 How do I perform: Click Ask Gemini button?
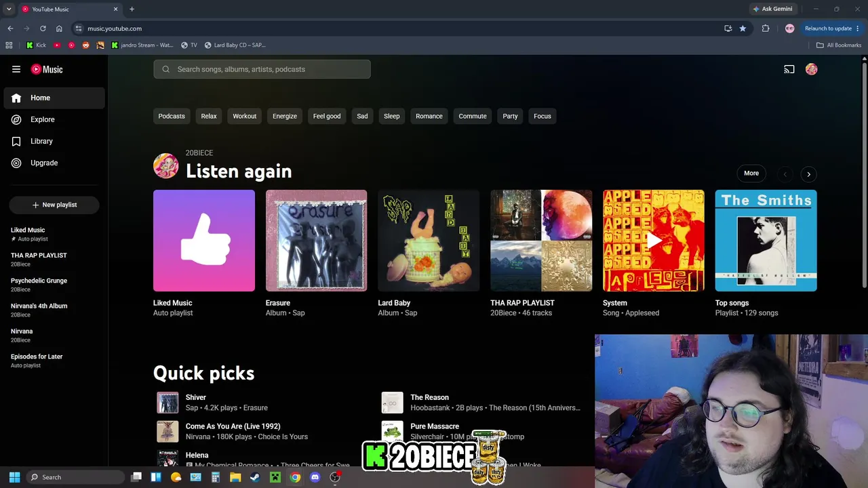[x=772, y=9]
